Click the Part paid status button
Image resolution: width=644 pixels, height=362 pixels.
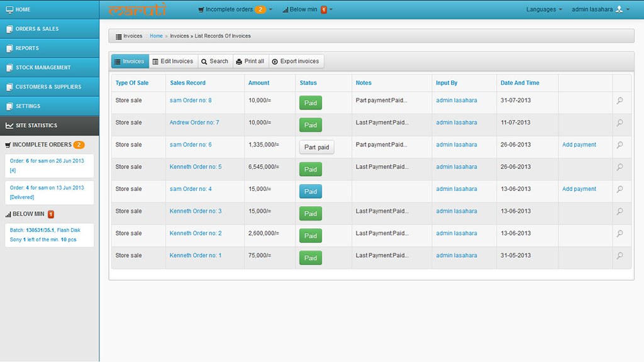(317, 147)
